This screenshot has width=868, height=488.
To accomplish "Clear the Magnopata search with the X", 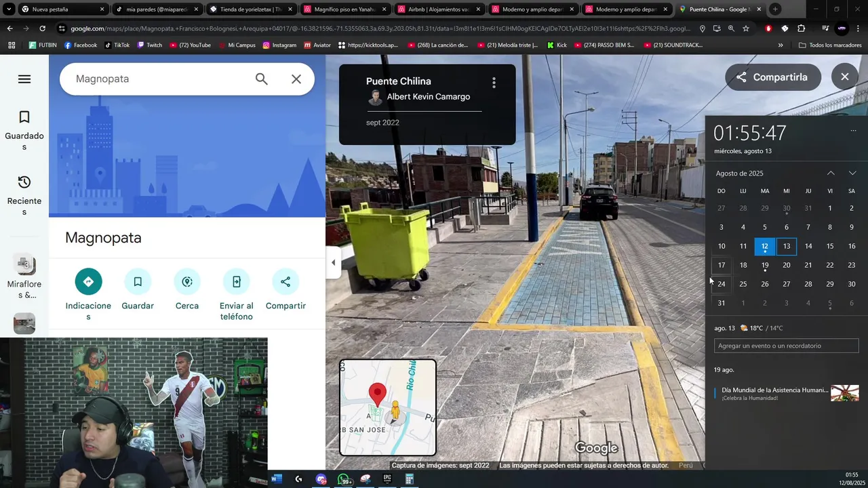I will (296, 79).
